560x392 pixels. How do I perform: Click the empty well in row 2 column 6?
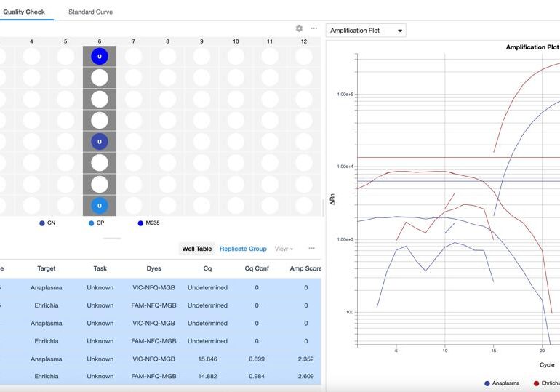100,78
